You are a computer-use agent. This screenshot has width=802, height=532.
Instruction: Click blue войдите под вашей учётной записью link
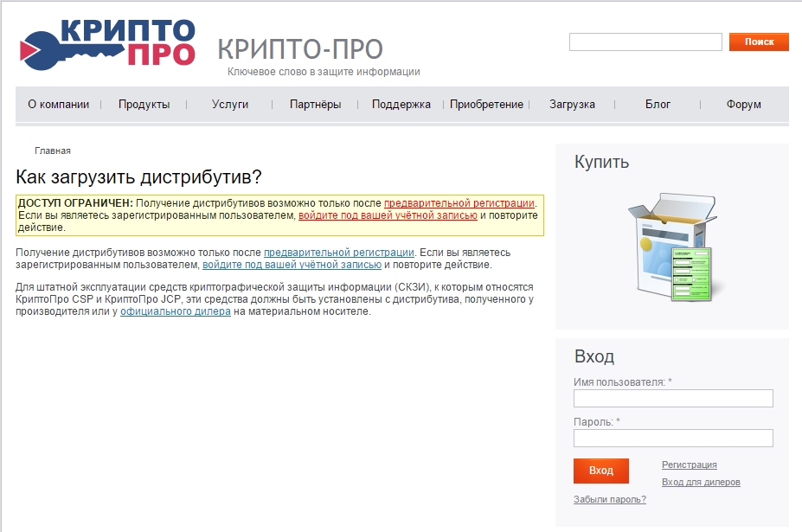[x=292, y=265]
